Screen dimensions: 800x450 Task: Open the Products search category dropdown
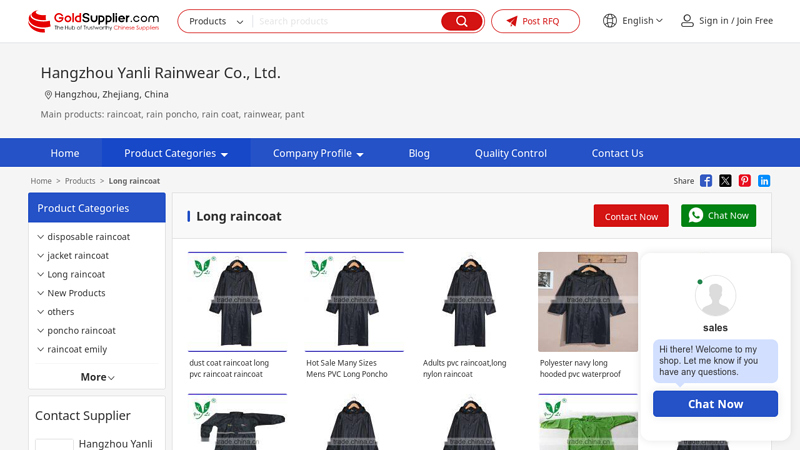click(216, 21)
